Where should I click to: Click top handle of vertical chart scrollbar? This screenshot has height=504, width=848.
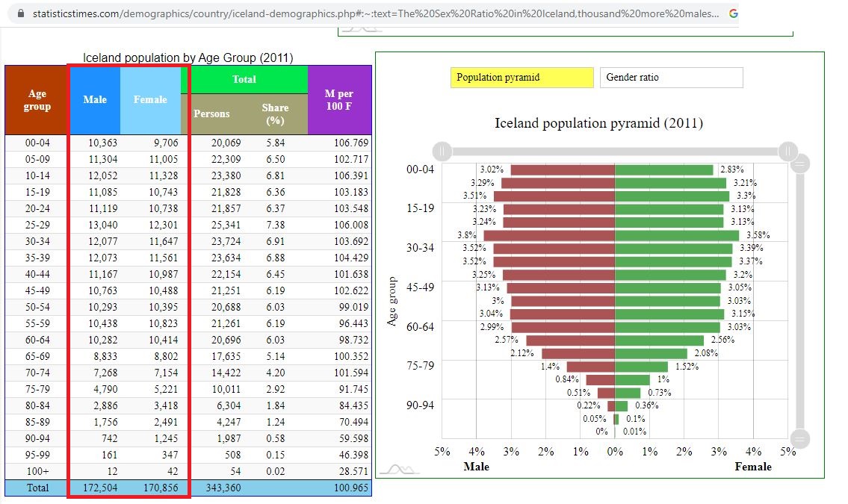(800, 163)
